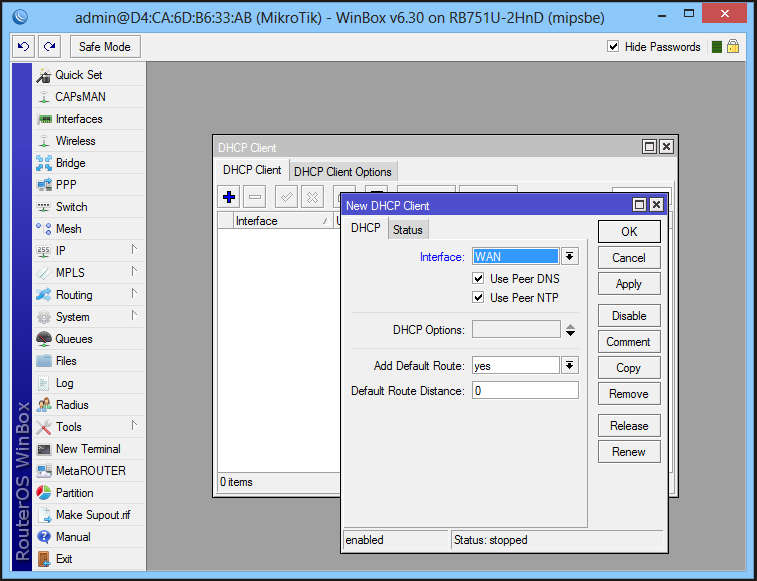Click the Disable button
757x581 pixels.
coord(629,316)
